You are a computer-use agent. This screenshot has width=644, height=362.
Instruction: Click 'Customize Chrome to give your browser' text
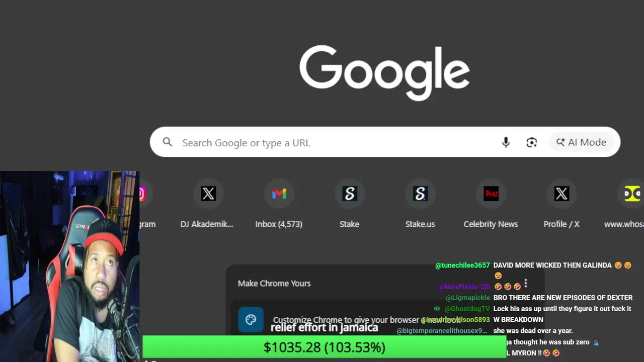pyautogui.click(x=346, y=320)
